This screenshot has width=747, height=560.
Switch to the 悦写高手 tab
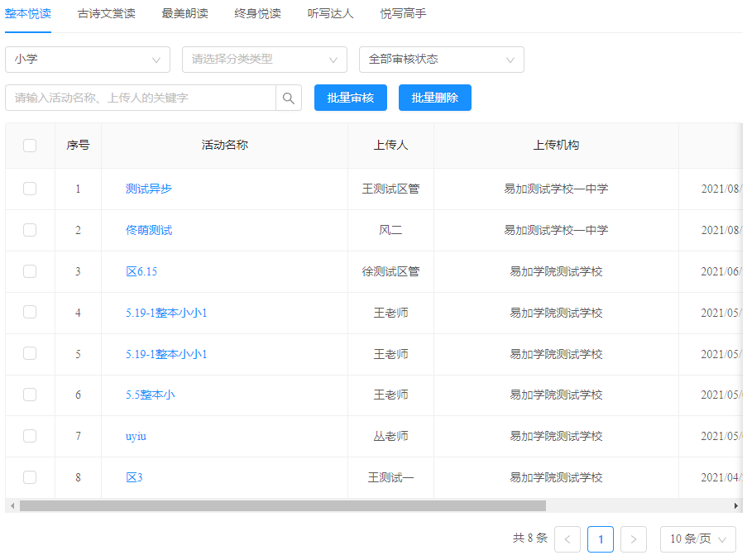coord(404,14)
